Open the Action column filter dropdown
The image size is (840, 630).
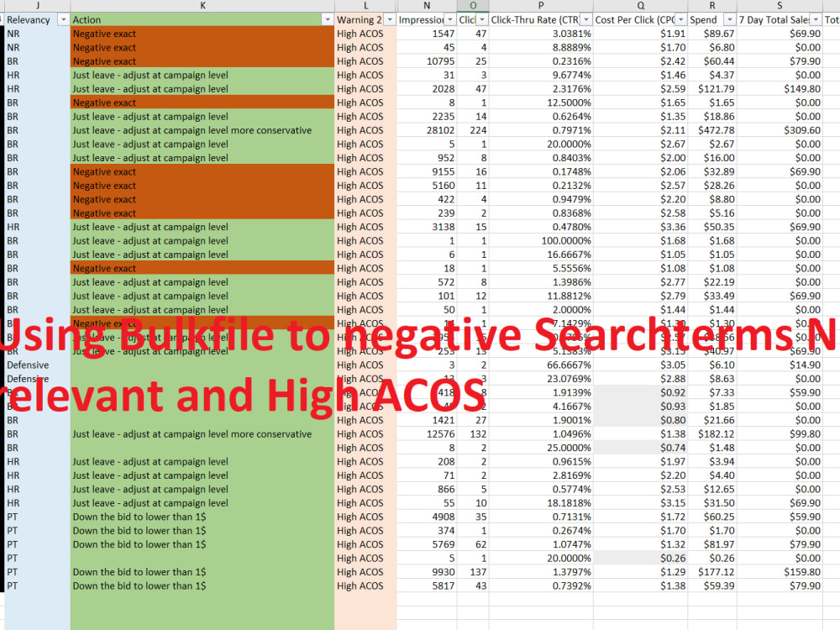pos(328,20)
